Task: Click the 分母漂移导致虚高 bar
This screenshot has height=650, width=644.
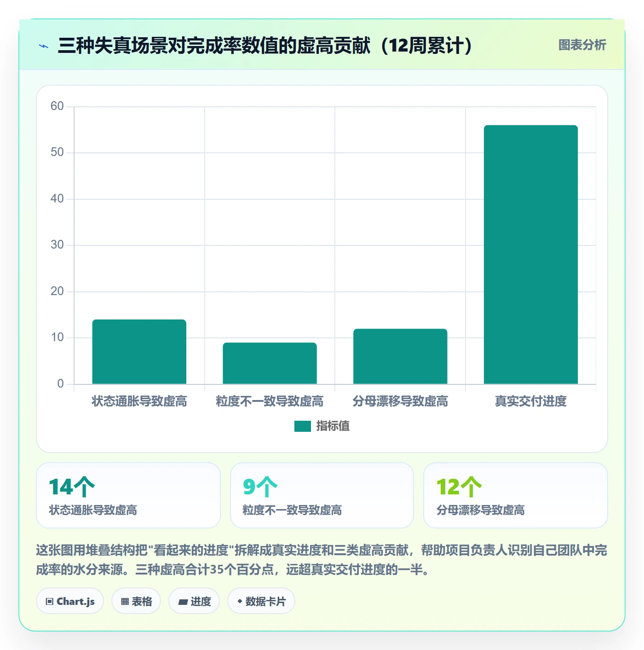Action: [x=400, y=356]
